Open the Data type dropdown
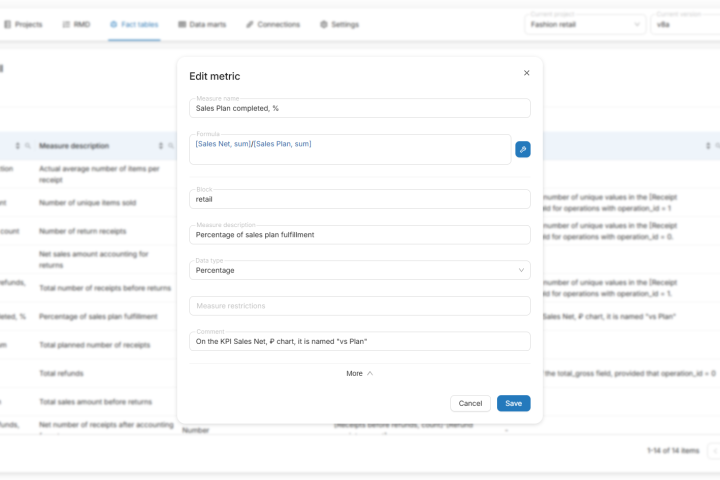 (x=359, y=270)
